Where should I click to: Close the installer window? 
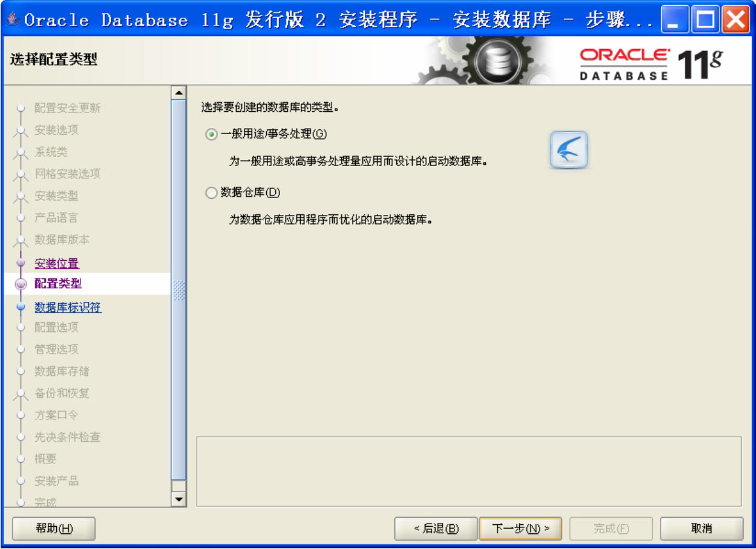click(x=735, y=20)
